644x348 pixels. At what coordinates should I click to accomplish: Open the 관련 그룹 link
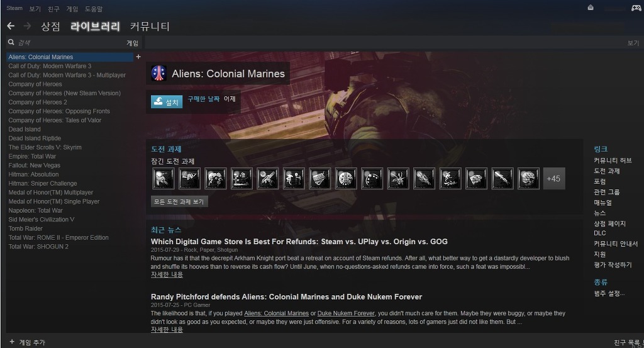607,192
